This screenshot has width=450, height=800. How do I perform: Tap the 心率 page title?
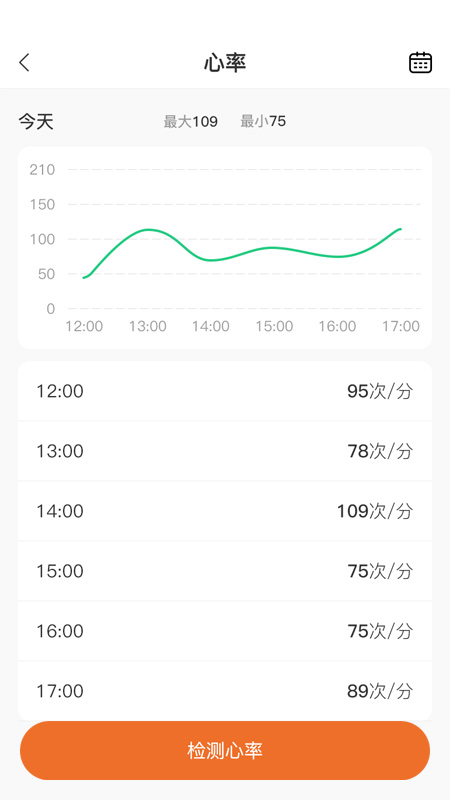[x=225, y=63]
